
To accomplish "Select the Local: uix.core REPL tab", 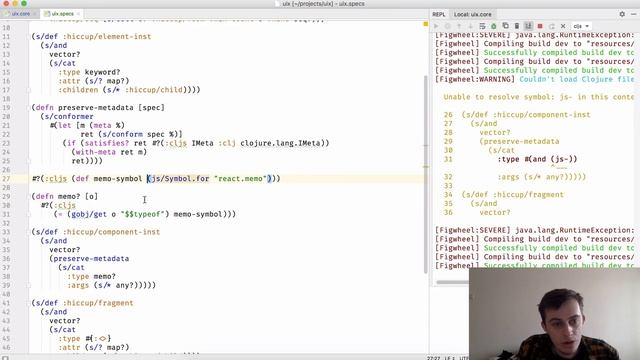I will pyautogui.click(x=473, y=14).
